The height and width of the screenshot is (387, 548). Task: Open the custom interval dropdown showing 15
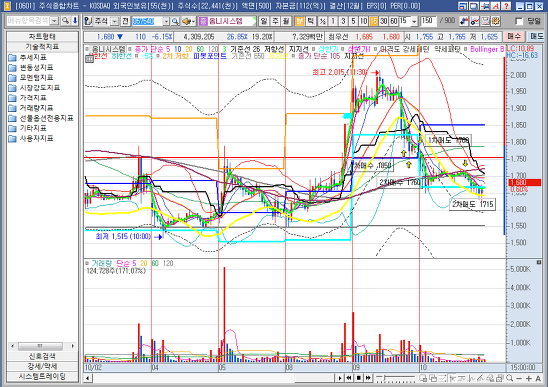(x=414, y=21)
